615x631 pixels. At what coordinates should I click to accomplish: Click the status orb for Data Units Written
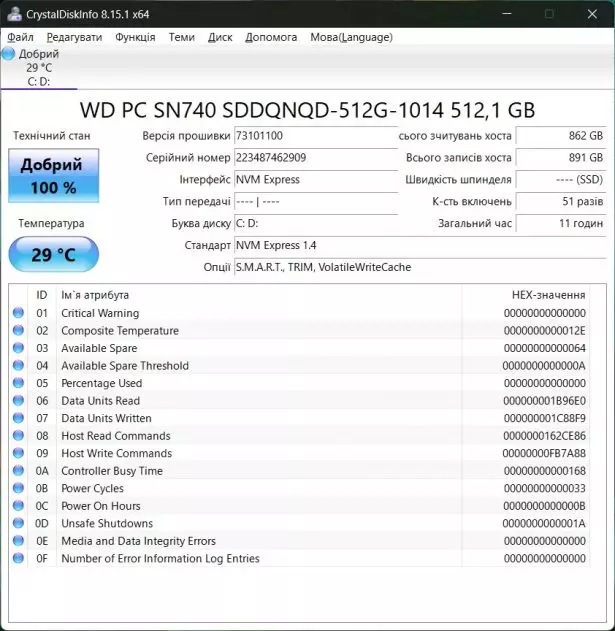point(18,418)
